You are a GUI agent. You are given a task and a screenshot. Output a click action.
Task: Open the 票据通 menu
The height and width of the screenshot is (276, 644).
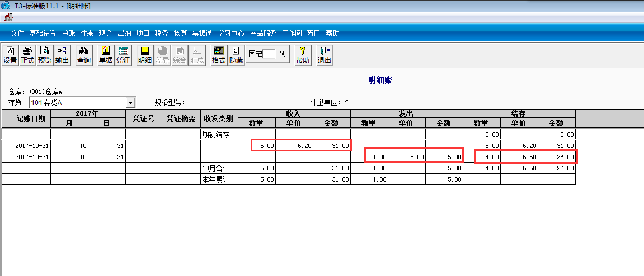point(202,33)
